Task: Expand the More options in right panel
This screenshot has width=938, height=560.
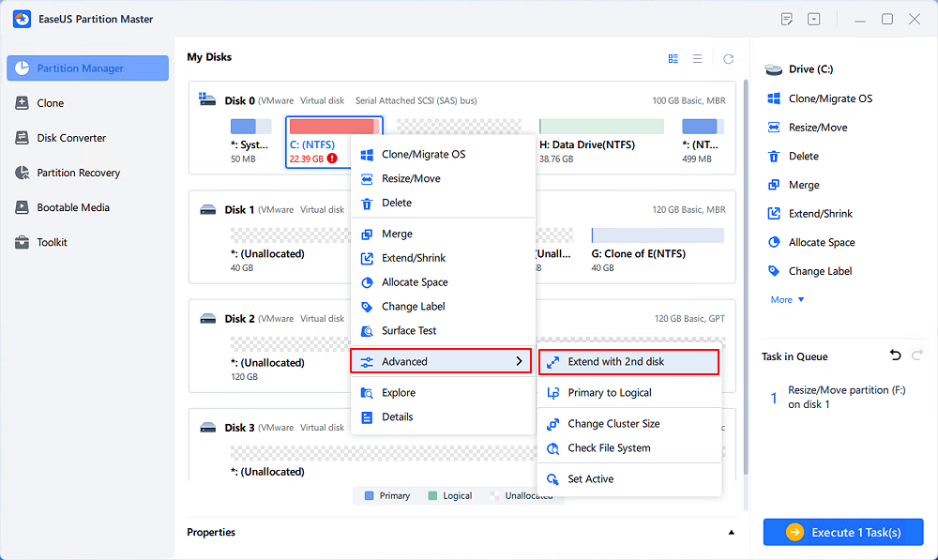Action: [x=787, y=300]
